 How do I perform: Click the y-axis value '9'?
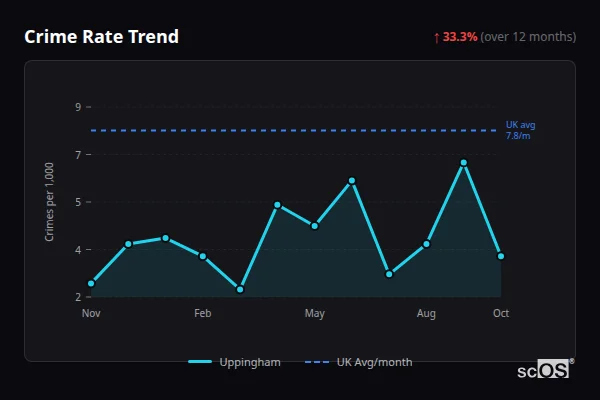point(78,107)
